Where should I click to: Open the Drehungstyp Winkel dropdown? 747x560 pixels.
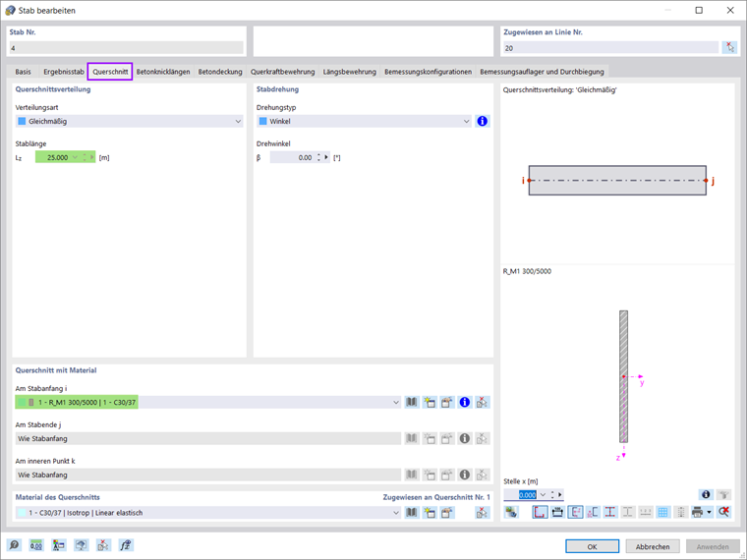(466, 122)
